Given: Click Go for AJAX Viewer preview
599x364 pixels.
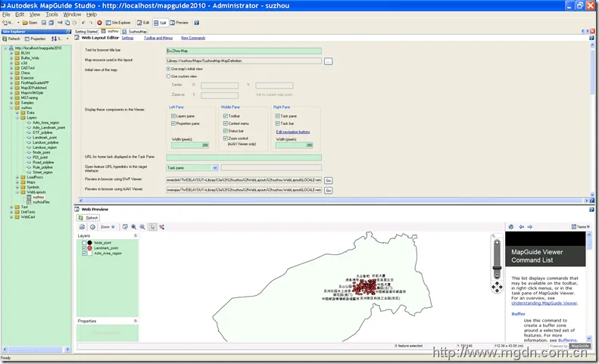Looking at the screenshot, I should (328, 191).
